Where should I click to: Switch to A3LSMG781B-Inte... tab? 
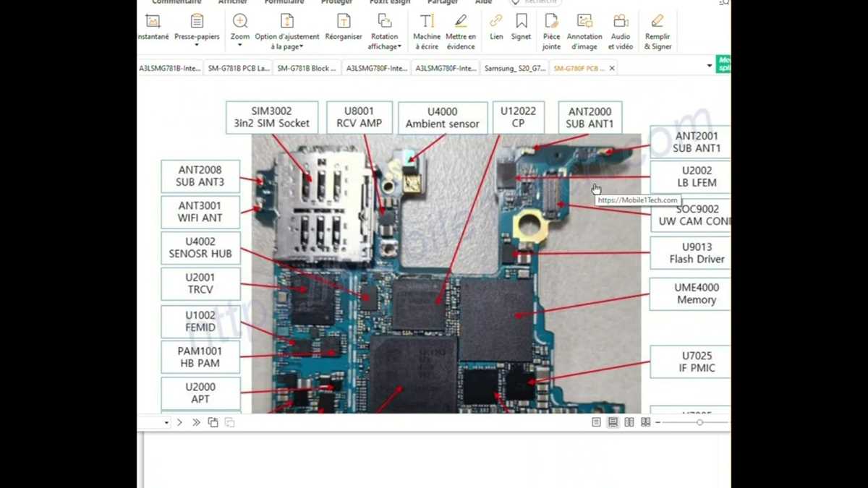click(x=170, y=68)
